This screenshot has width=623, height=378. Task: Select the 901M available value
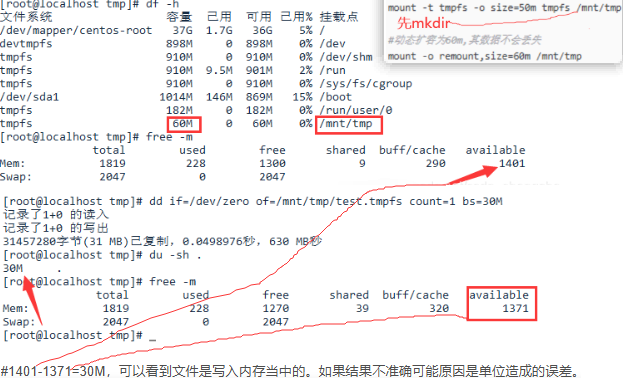coord(259,70)
